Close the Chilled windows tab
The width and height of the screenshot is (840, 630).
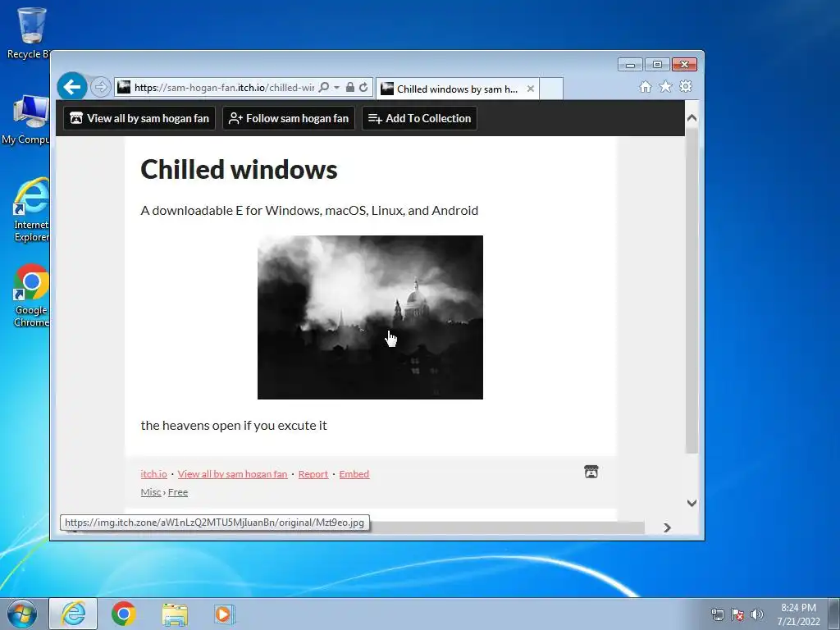coord(531,89)
